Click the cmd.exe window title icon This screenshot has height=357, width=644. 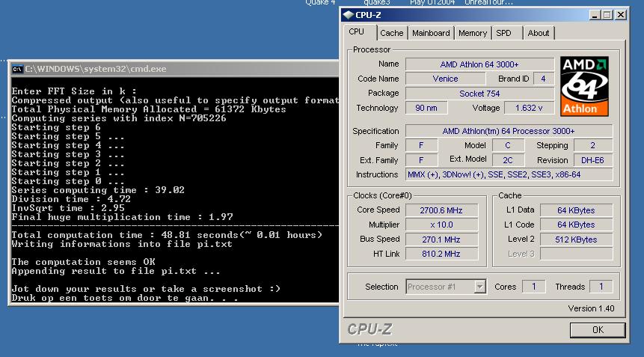click(x=17, y=69)
